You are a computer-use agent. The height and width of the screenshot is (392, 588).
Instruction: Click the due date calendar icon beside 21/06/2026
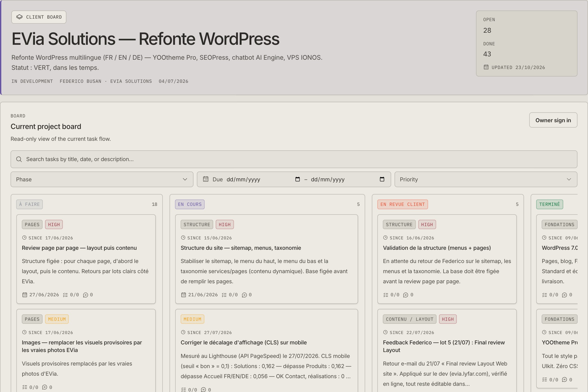coord(184,295)
